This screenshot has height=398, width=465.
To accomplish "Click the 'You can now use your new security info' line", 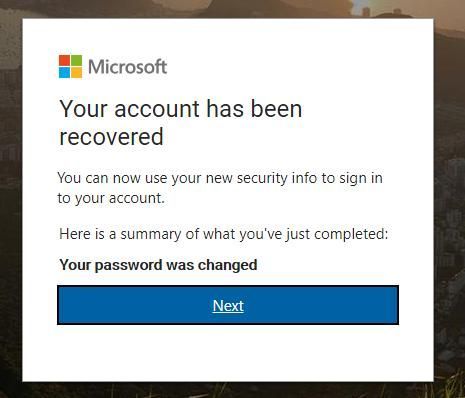I will pyautogui.click(x=220, y=178).
